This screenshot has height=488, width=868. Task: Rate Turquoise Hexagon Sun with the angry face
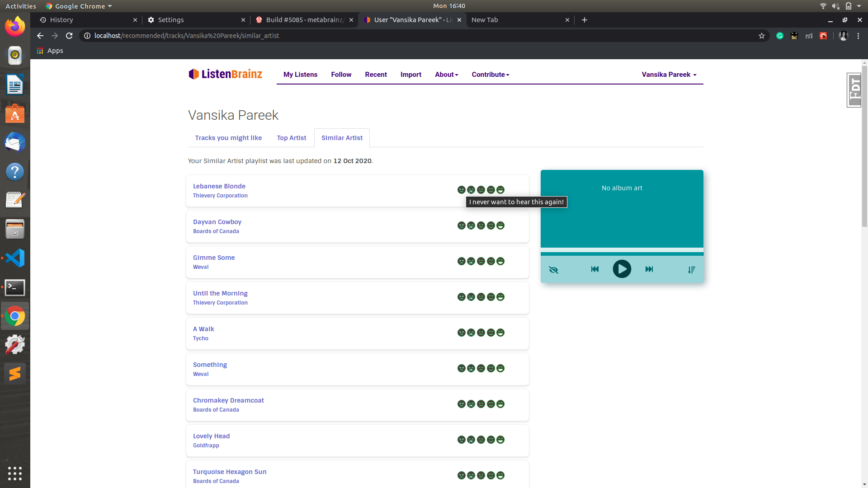[461, 475]
